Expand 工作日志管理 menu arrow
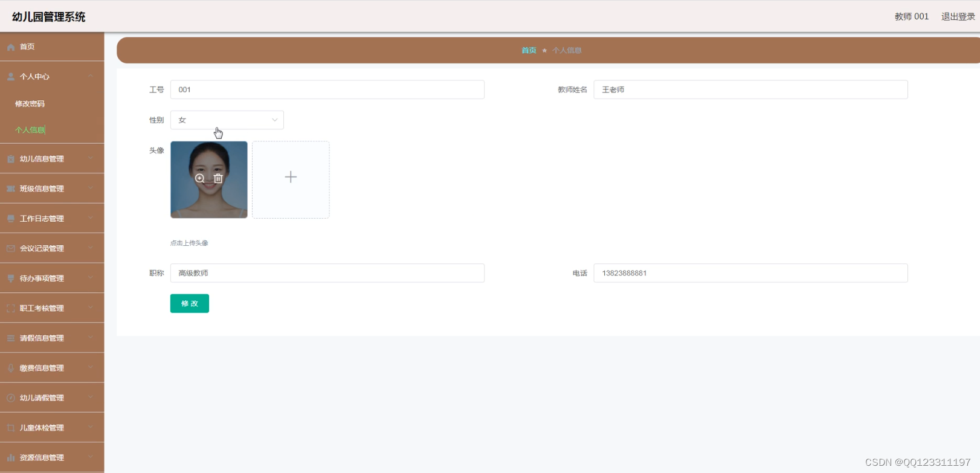The image size is (980, 473). point(91,218)
